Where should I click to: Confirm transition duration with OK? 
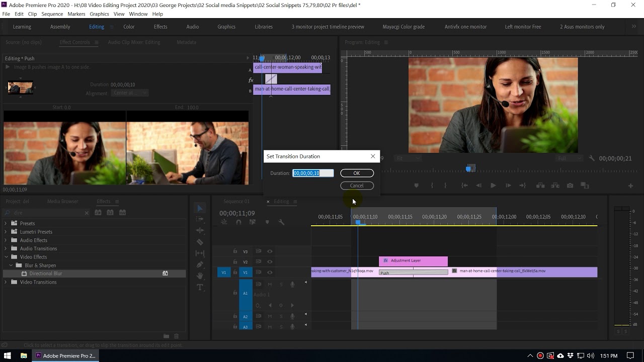pyautogui.click(x=357, y=173)
